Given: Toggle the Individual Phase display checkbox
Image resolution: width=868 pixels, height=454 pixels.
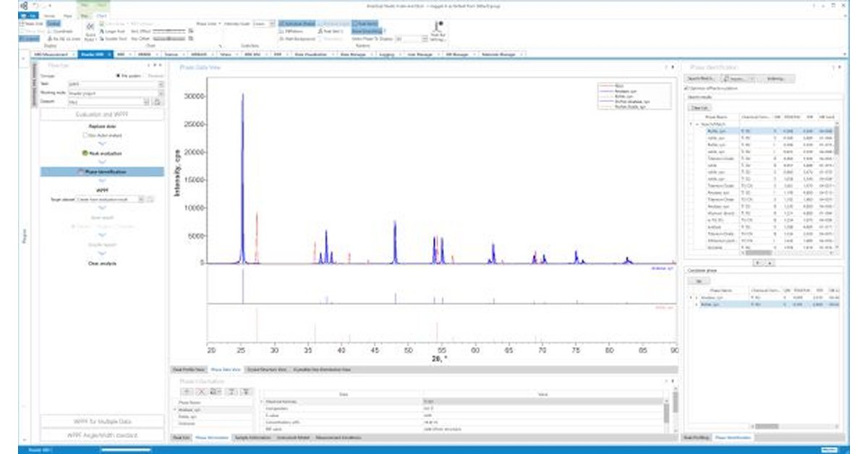Looking at the screenshot, I should click(281, 23).
